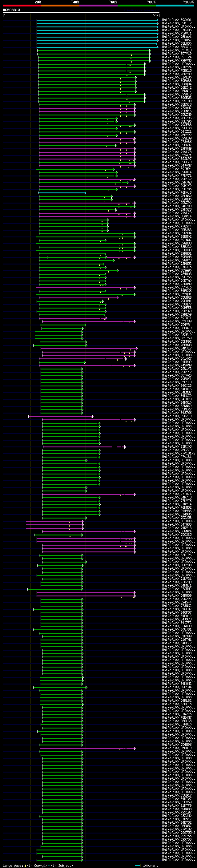Image resolution: width=197 pixels, height=868 pixels.
Task: Select hit label UniRef100_B9GLZ9
Action: (177, 162)
